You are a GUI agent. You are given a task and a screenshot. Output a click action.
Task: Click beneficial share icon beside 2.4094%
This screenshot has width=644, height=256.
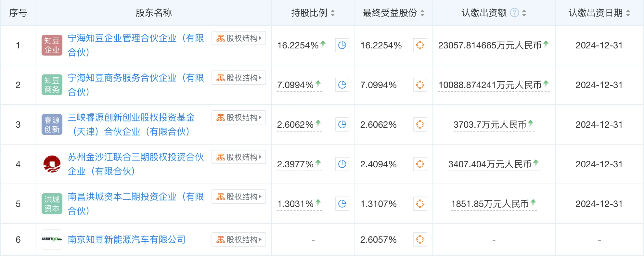[420, 164]
